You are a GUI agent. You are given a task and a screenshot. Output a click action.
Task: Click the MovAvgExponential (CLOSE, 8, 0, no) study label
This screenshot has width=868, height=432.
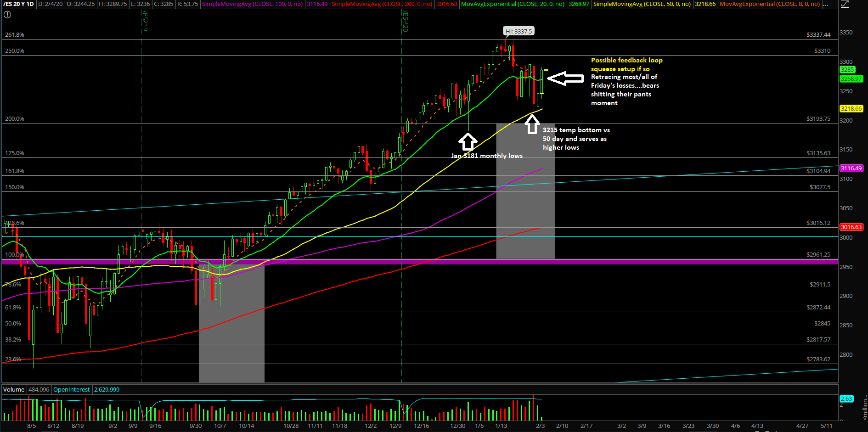[x=770, y=4]
